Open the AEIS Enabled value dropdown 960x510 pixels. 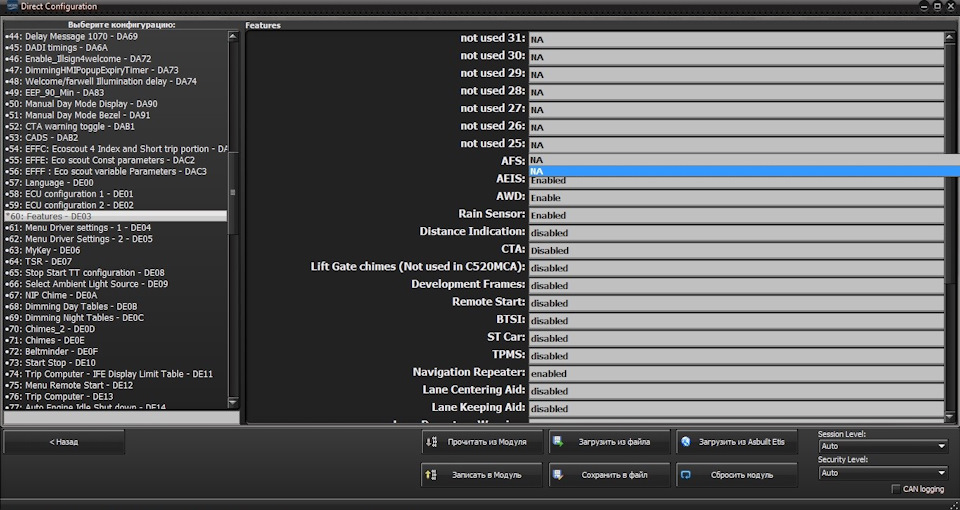click(x=737, y=181)
